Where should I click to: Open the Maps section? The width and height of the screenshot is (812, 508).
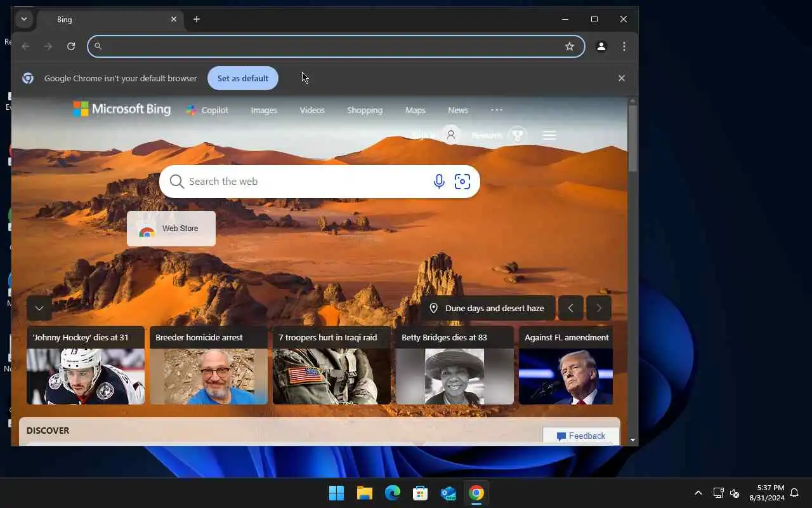coord(416,110)
